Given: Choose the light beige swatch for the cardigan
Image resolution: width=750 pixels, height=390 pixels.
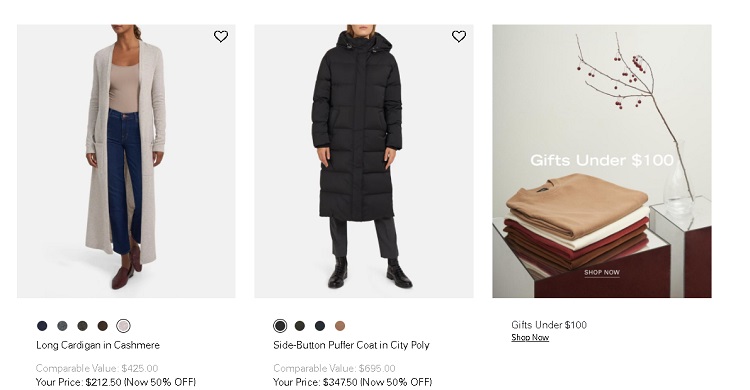Looking at the screenshot, I should point(123,326).
